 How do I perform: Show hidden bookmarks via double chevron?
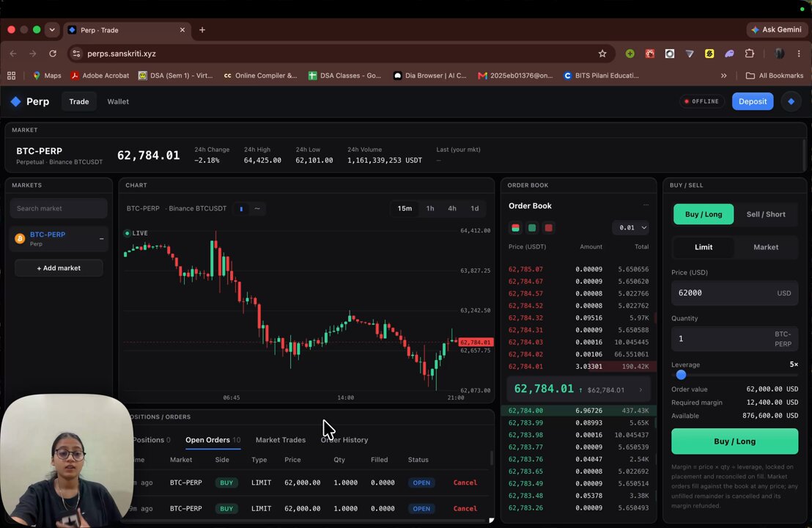(x=723, y=76)
